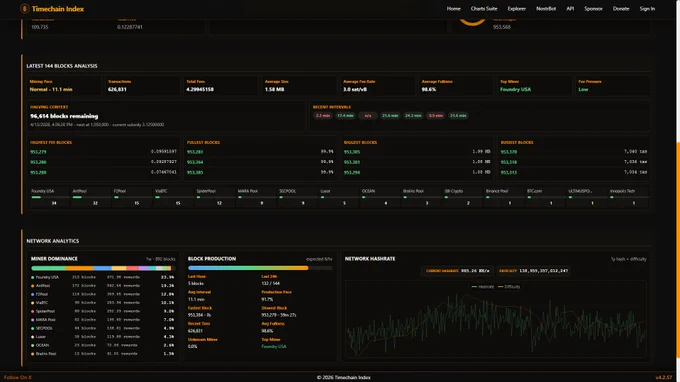Screen dimensions: 680x382
Task: Select the Binance Pool pool card
Action: (x=503, y=197)
